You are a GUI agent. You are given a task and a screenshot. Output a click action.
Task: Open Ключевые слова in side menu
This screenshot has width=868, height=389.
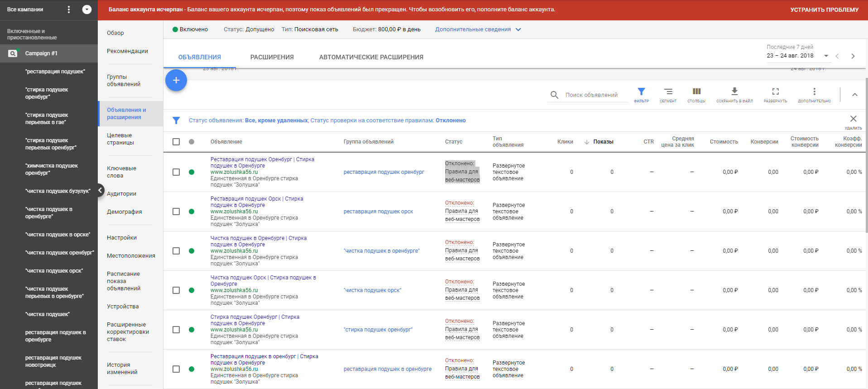tap(121, 172)
